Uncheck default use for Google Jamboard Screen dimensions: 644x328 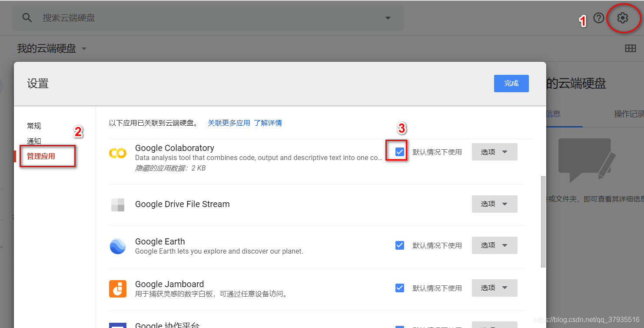(x=400, y=288)
